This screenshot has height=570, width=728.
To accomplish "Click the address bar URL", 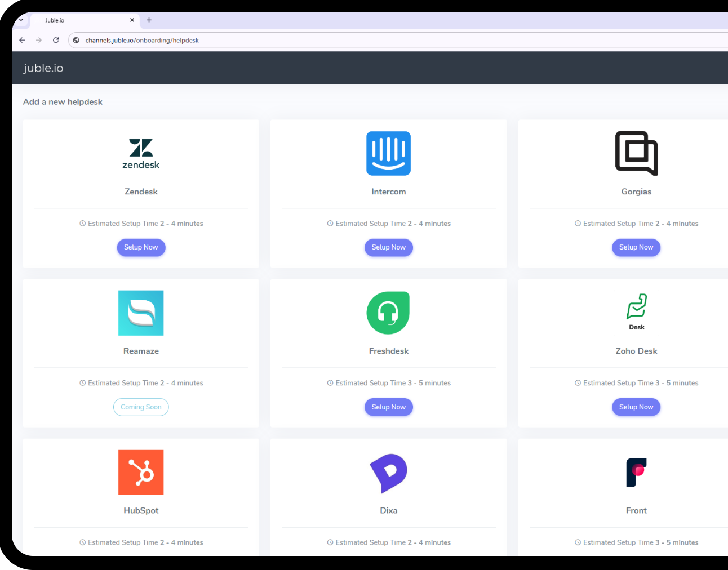I will [142, 40].
